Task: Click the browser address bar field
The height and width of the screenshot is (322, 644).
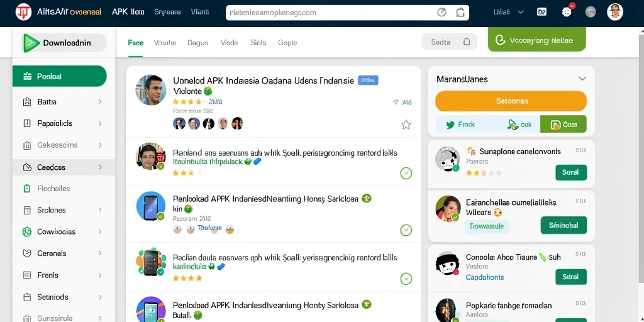Action: pos(347,13)
